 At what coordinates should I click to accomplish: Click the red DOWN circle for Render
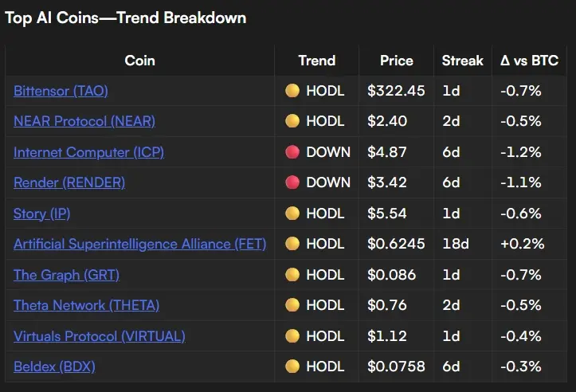292,182
